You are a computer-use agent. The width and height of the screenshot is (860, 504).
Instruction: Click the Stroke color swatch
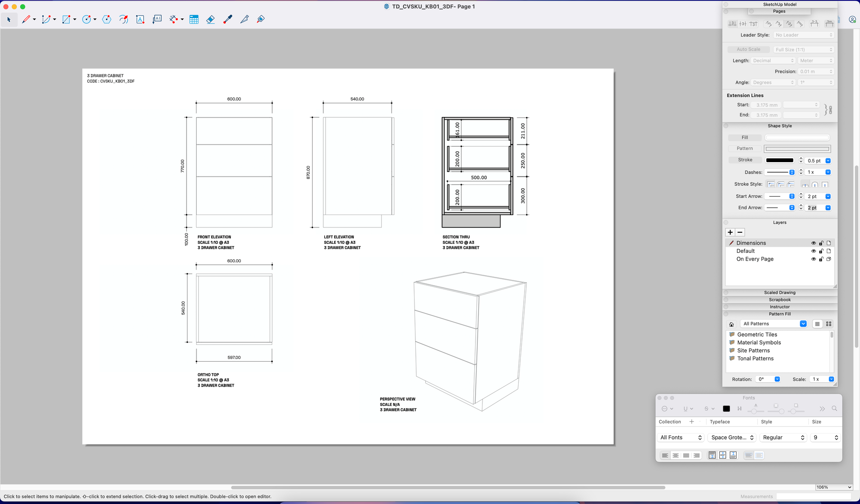(x=780, y=160)
